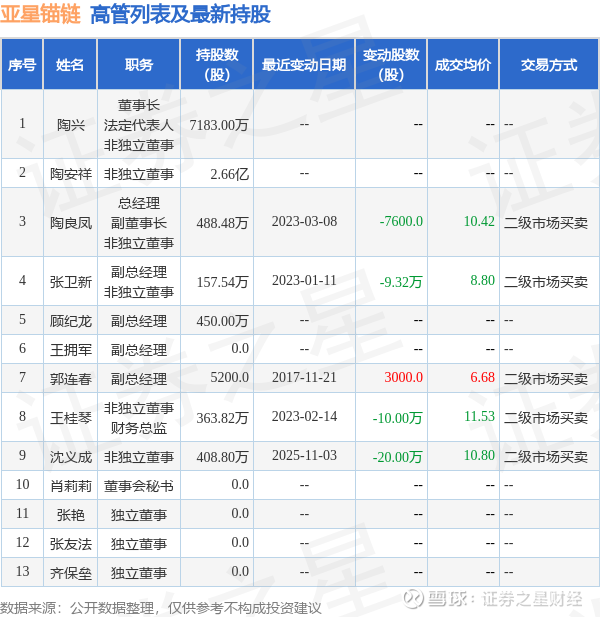The image size is (600, 617).
Task: Select the 最近变动日期 column header
Action: tap(304, 65)
